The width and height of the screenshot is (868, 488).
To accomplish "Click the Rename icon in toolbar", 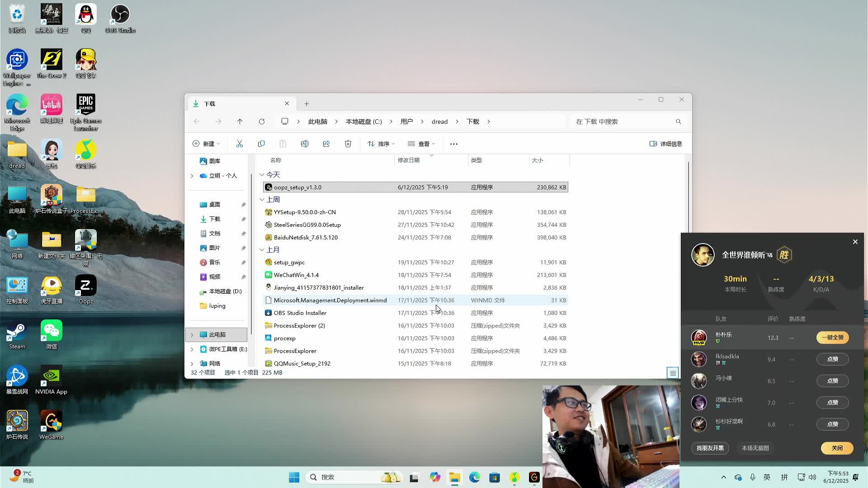I will coord(305,144).
